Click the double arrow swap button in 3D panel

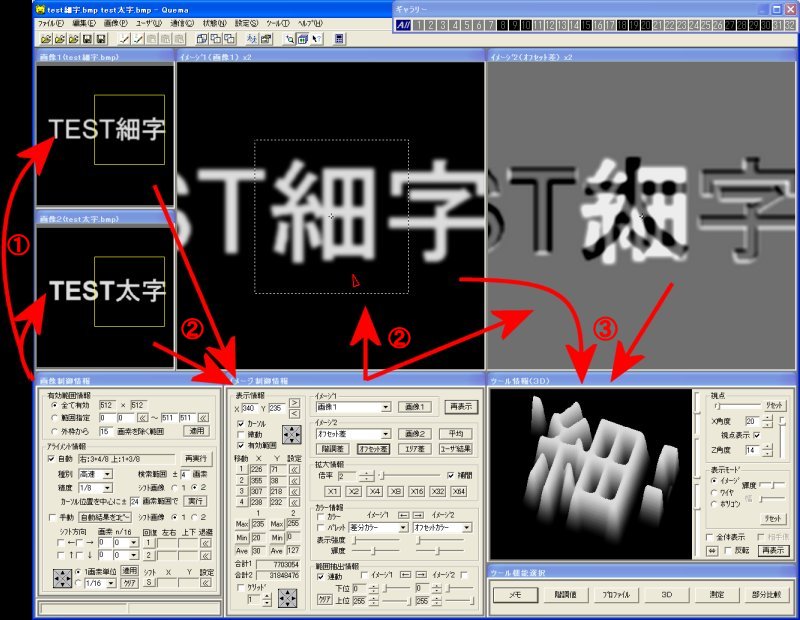click(712, 551)
